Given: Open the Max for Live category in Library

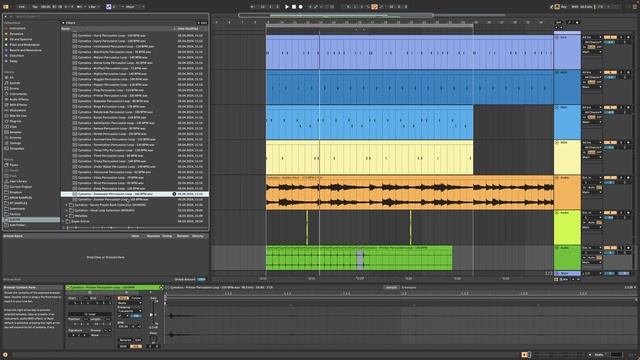Looking at the screenshot, I should (18, 116).
